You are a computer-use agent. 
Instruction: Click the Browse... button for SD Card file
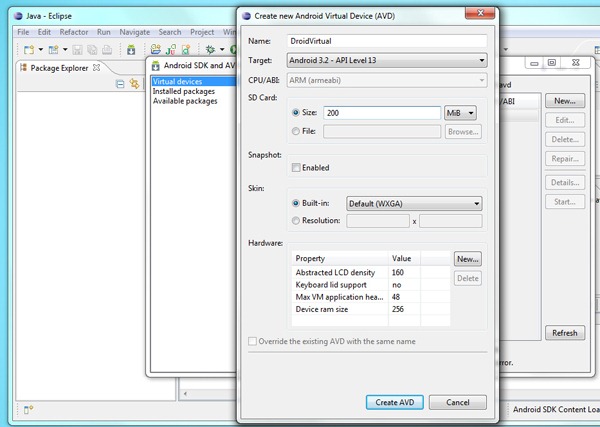(x=463, y=132)
